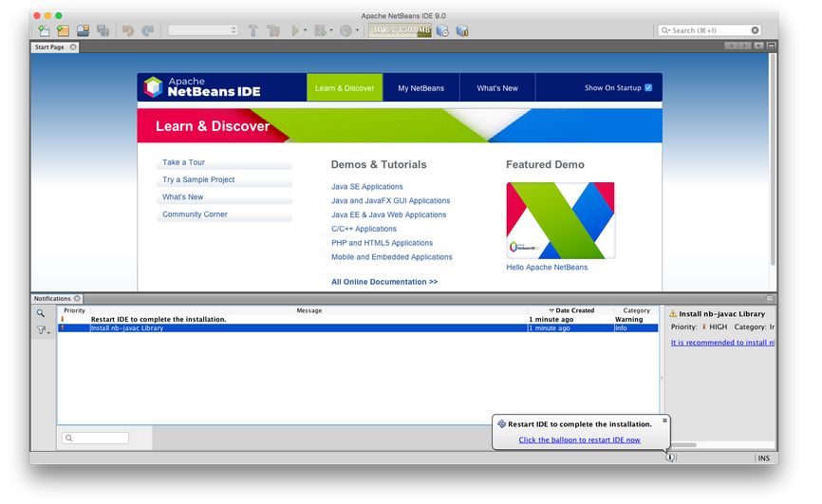Open Java EE & Java Web Applications link
Viewport: 822px width, 504px height.
pyautogui.click(x=388, y=215)
